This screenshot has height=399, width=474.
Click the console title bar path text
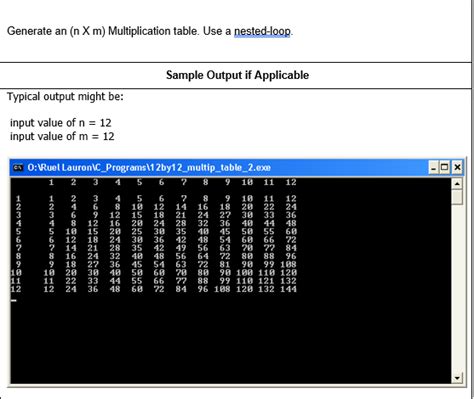(149, 167)
